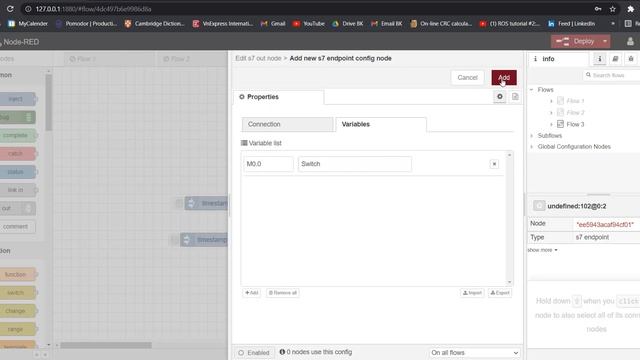Open the Deploy options dropdown arrow
640x360 pixels.
(x=605, y=42)
